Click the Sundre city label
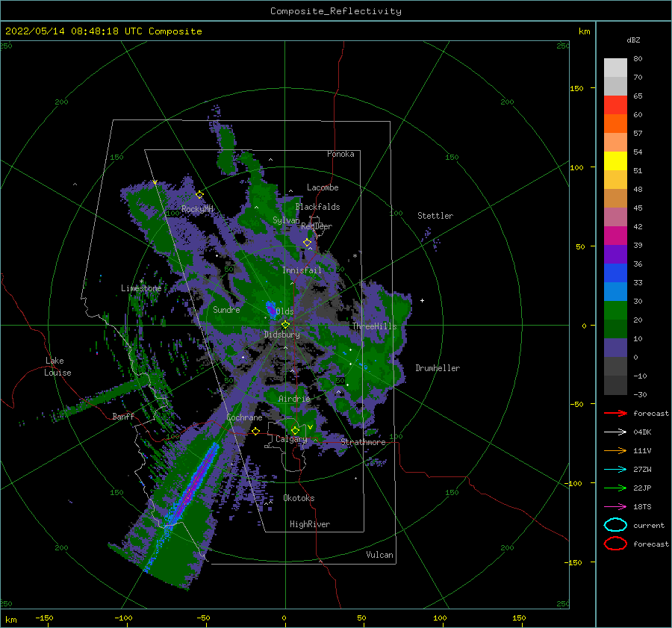 pos(226,309)
